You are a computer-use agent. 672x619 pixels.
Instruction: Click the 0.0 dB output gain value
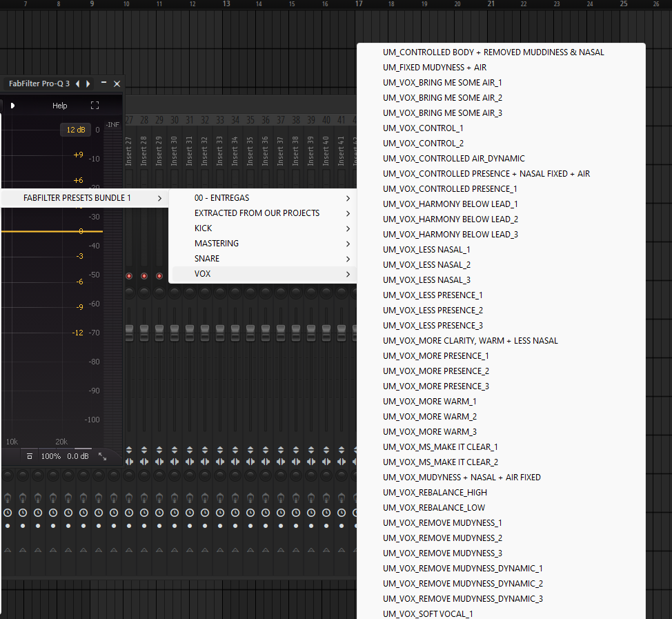coord(77,457)
